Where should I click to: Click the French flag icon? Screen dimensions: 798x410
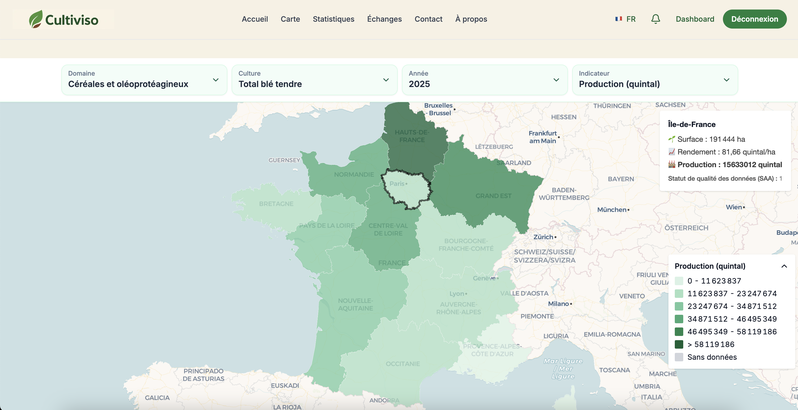coord(618,19)
